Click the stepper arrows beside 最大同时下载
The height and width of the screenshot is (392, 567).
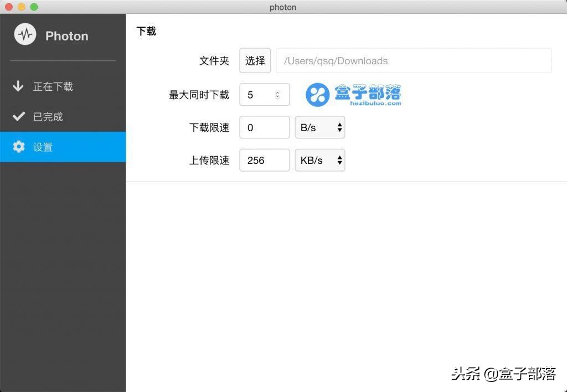click(x=277, y=94)
